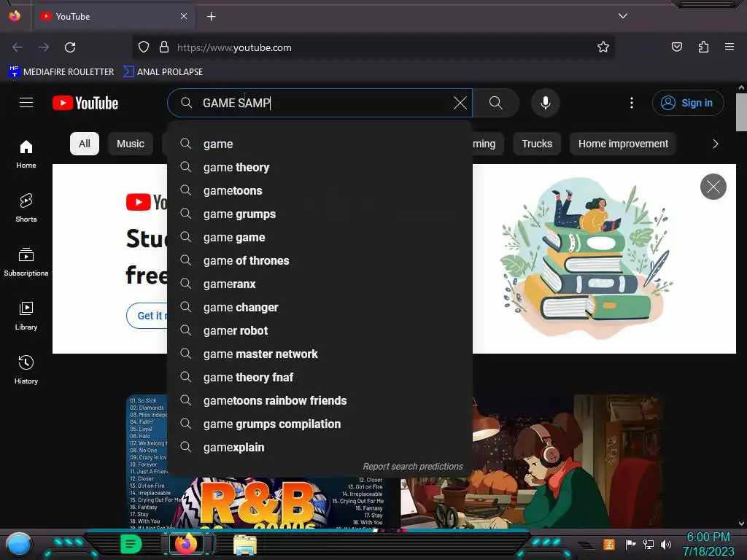Select the Trucks filter chip
The width and height of the screenshot is (747, 560).
pyautogui.click(x=537, y=144)
